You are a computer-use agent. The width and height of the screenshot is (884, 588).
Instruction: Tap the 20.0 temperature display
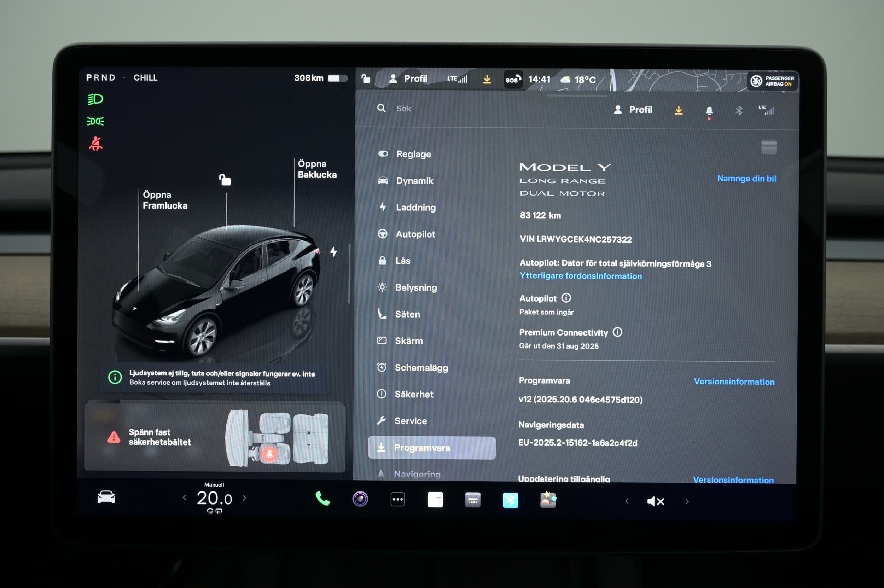215,499
